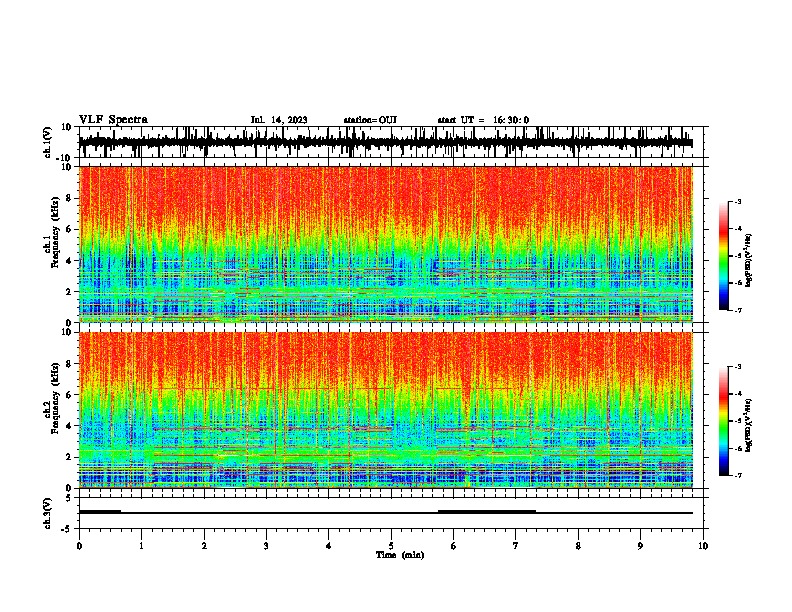The image size is (792, 612).
Task: Click the ch.3(V) axis label
Action: click(48, 513)
